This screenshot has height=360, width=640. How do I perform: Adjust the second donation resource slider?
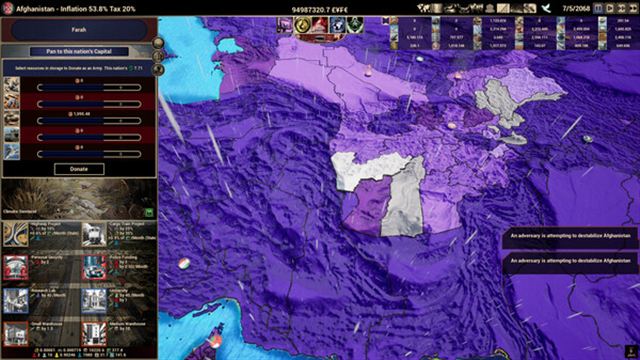[x=89, y=104]
